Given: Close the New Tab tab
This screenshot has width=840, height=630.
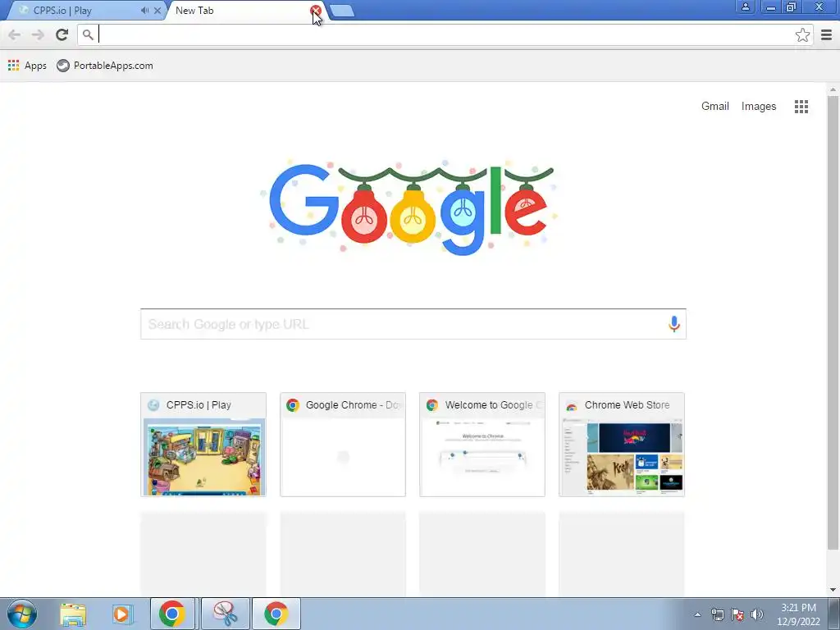Looking at the screenshot, I should point(316,10).
